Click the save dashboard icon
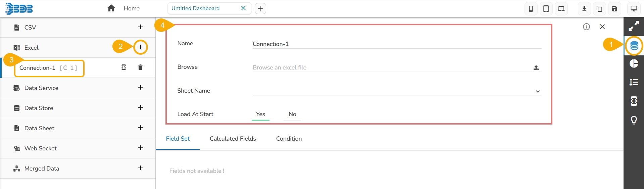Image resolution: width=644 pixels, height=189 pixels. (614, 9)
